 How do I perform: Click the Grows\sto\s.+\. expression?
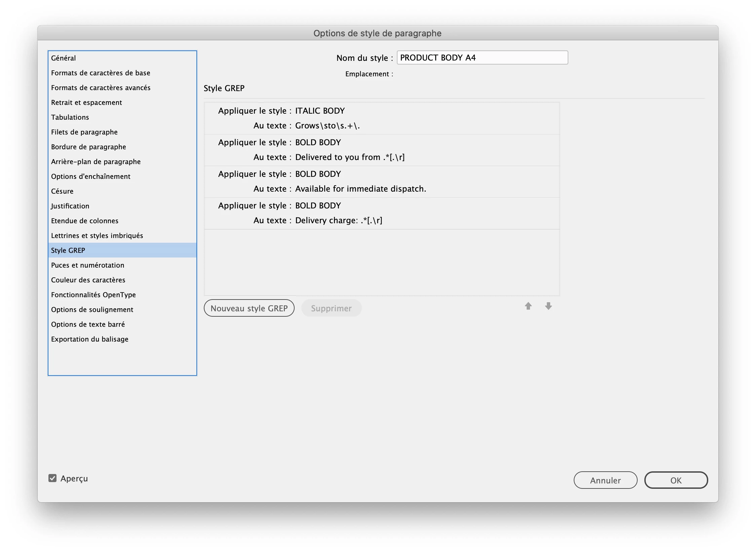coord(327,125)
